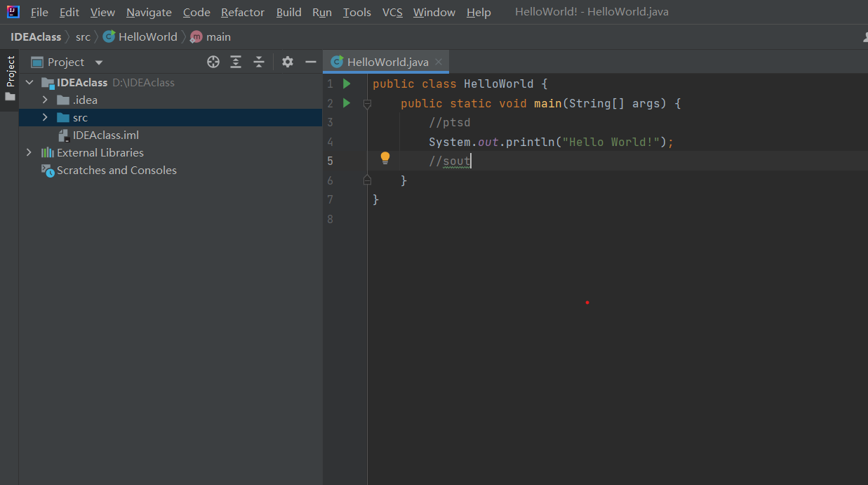Run main method using line 2 arrow
Screen dimensions: 868x485
[x=347, y=103]
